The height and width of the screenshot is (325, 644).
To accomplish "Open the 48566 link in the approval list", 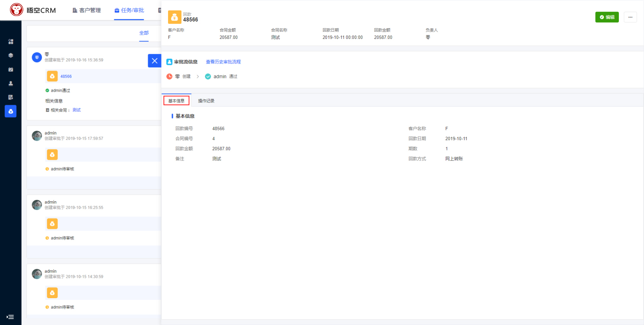I will coord(66,76).
